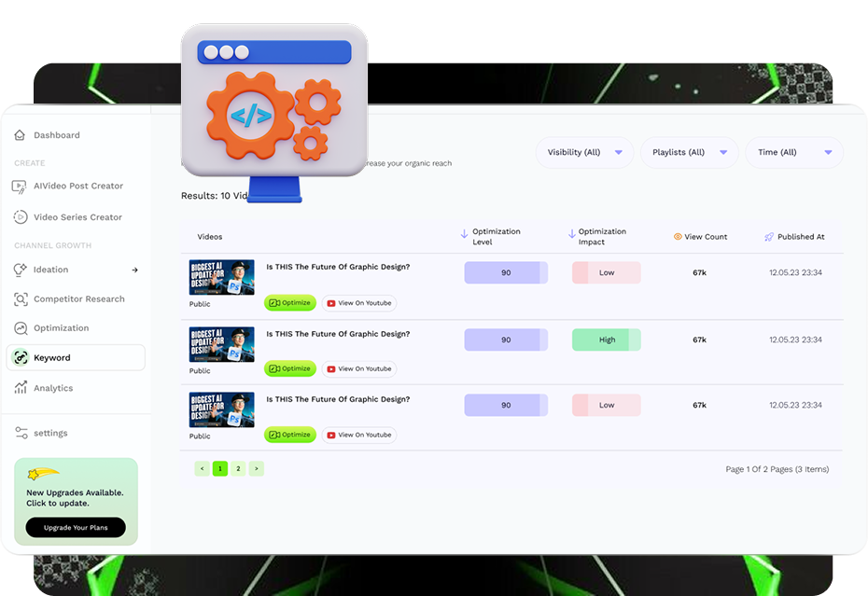Expand the Ideation submenu arrow
Viewport: 868px width, 596px height.
pos(134,270)
